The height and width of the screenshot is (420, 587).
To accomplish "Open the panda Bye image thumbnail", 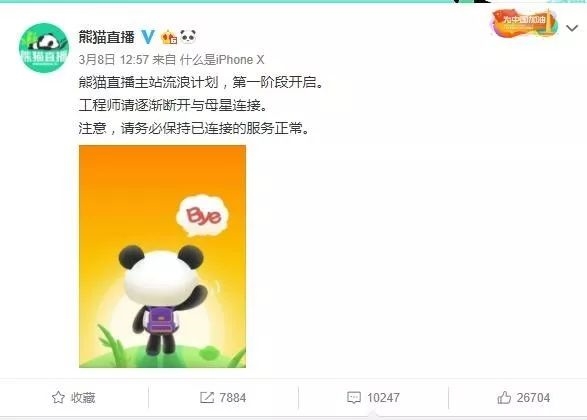I will pos(162,256).
